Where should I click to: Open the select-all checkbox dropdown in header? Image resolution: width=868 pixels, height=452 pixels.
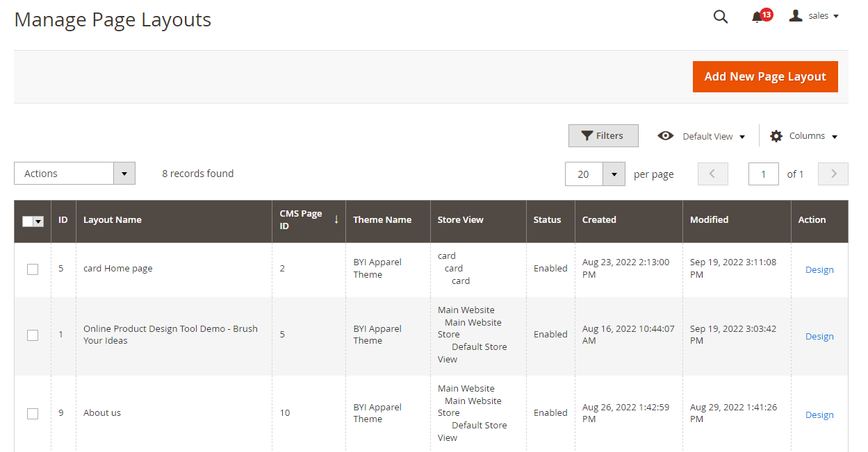point(38,221)
